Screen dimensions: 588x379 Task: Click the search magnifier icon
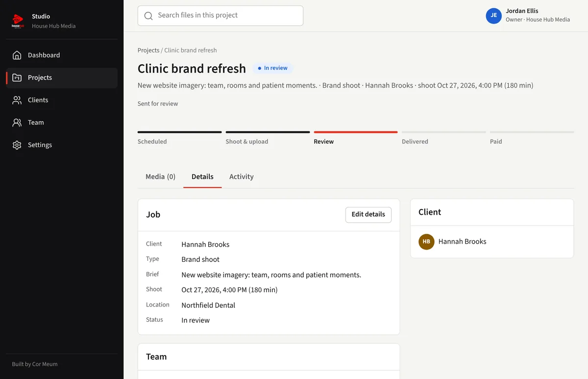coord(148,16)
